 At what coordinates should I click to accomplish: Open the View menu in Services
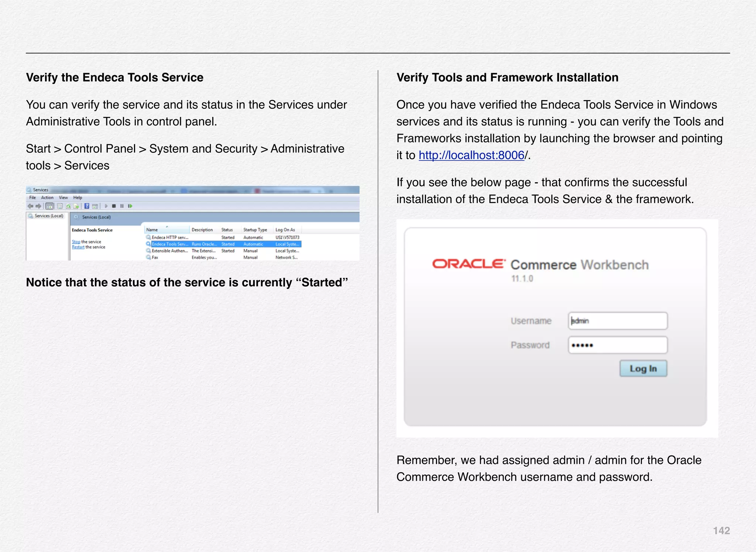(x=63, y=198)
